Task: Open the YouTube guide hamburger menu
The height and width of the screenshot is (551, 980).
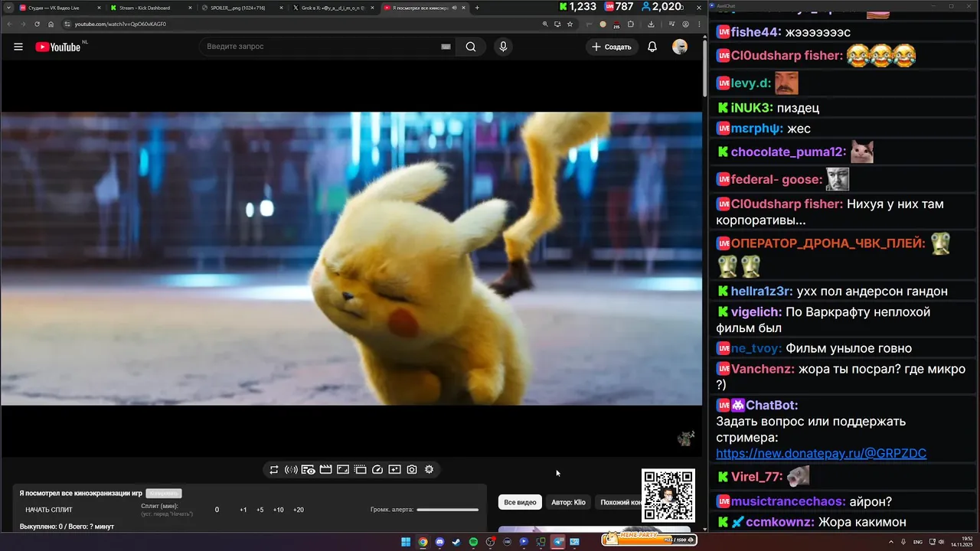Action: 18,47
